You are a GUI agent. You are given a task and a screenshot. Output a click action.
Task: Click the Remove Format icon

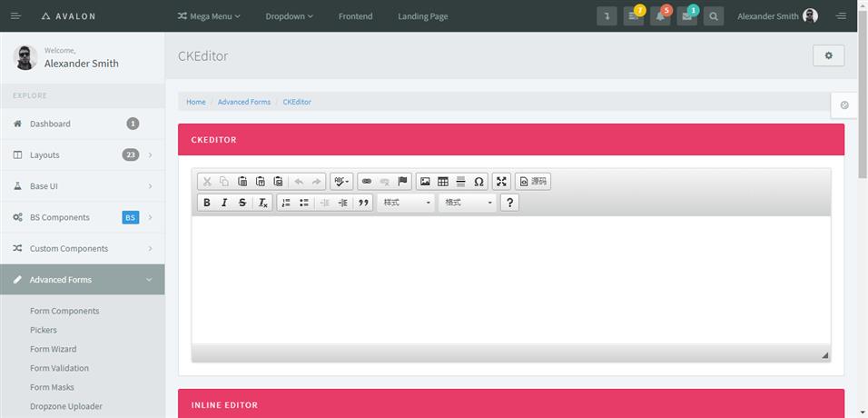[x=263, y=203]
